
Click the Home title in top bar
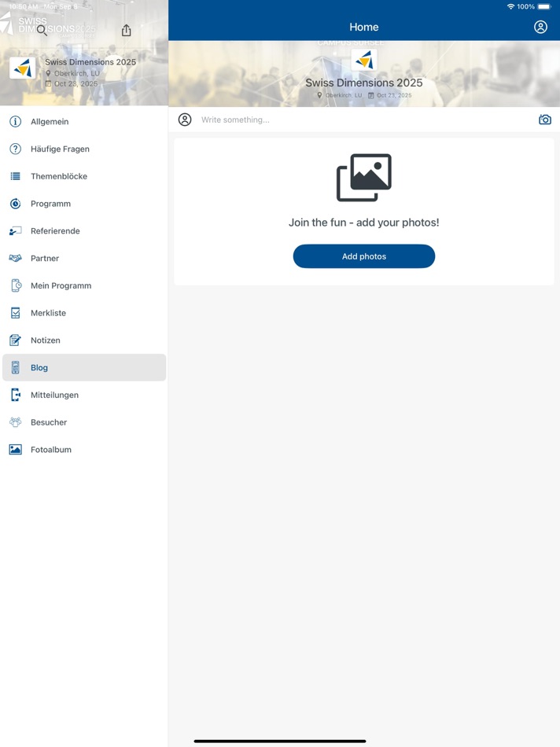coord(363,28)
